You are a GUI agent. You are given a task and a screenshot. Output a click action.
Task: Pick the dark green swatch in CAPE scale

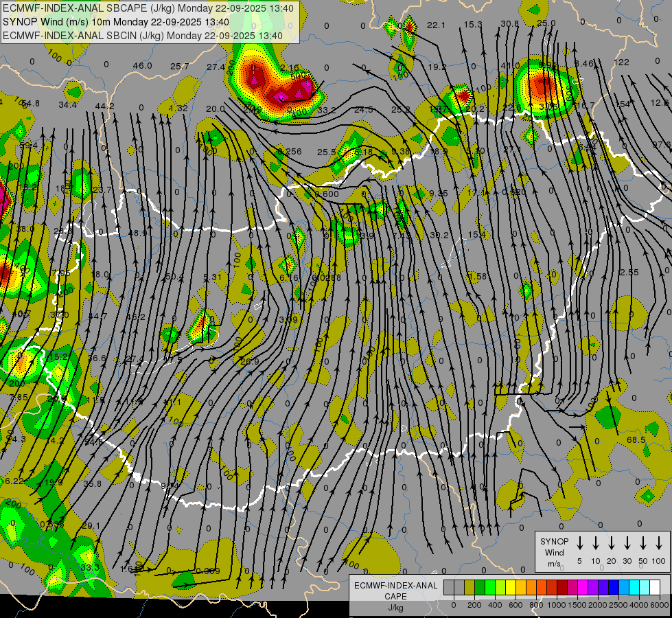point(480,587)
